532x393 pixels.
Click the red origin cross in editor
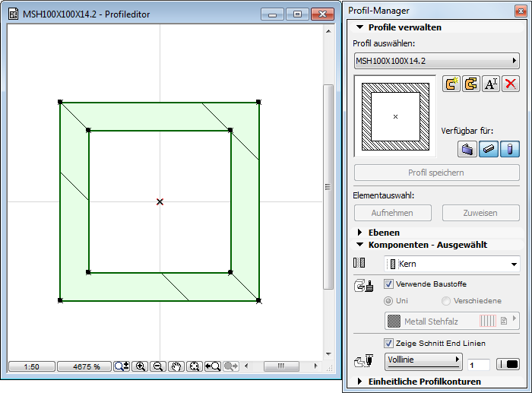click(160, 202)
